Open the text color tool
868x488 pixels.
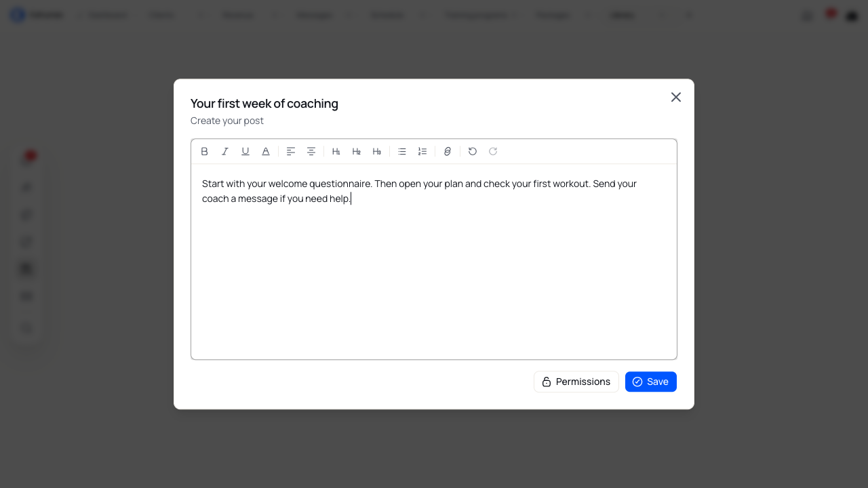(x=266, y=151)
